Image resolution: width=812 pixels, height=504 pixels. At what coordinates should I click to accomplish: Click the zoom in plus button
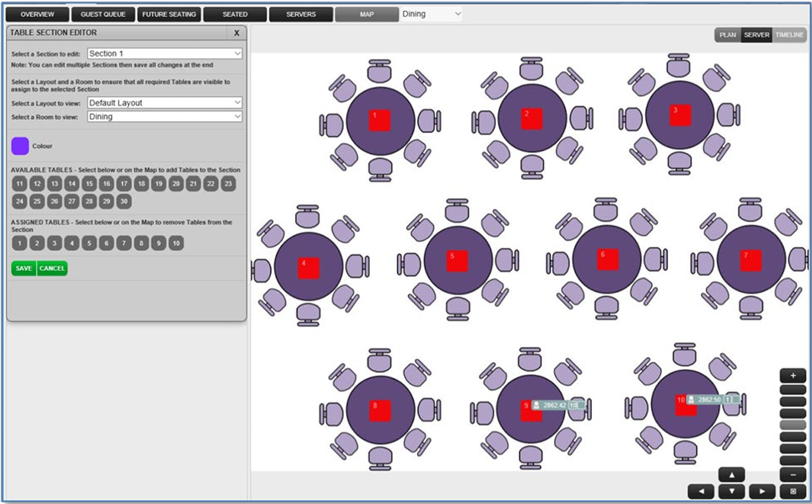[x=793, y=376]
